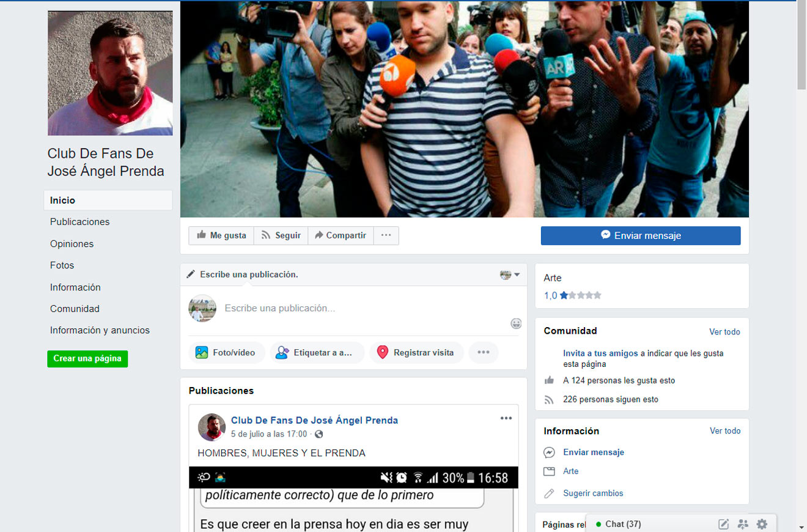Open the post's three-dot options menu
The height and width of the screenshot is (532, 807).
click(x=506, y=418)
